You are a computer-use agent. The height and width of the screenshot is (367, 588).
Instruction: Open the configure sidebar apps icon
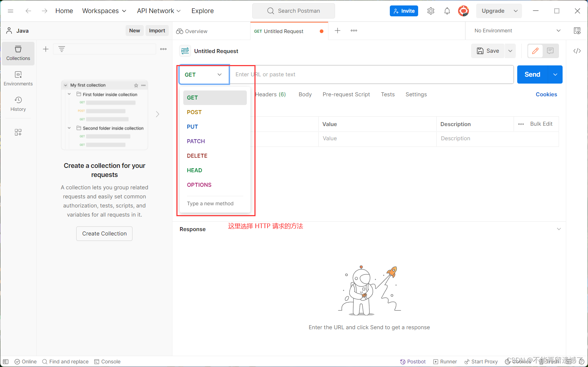[x=18, y=132]
